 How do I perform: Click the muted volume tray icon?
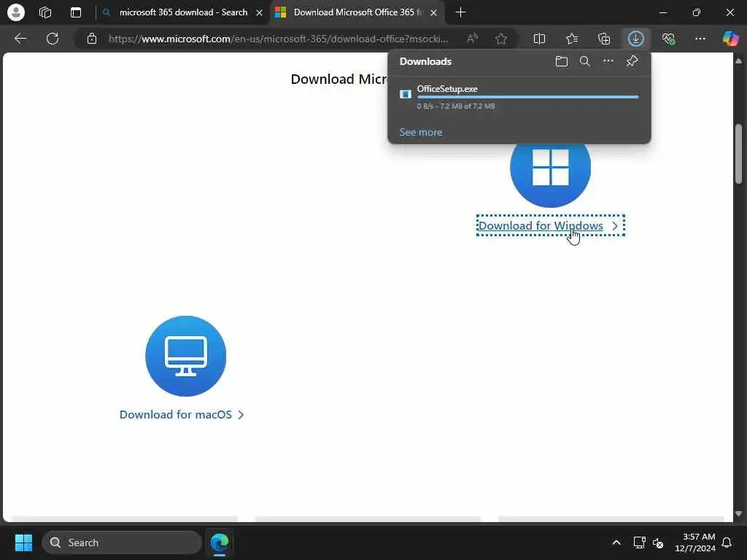(x=659, y=542)
